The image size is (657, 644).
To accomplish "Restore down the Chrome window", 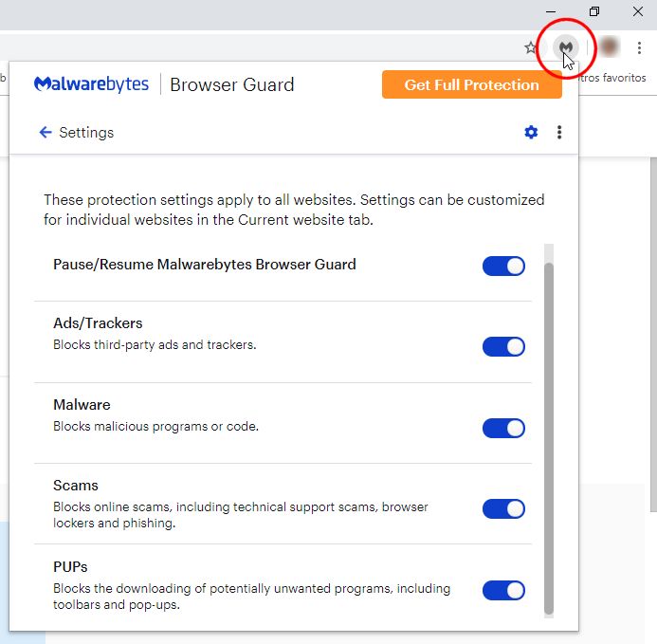I will point(594,11).
